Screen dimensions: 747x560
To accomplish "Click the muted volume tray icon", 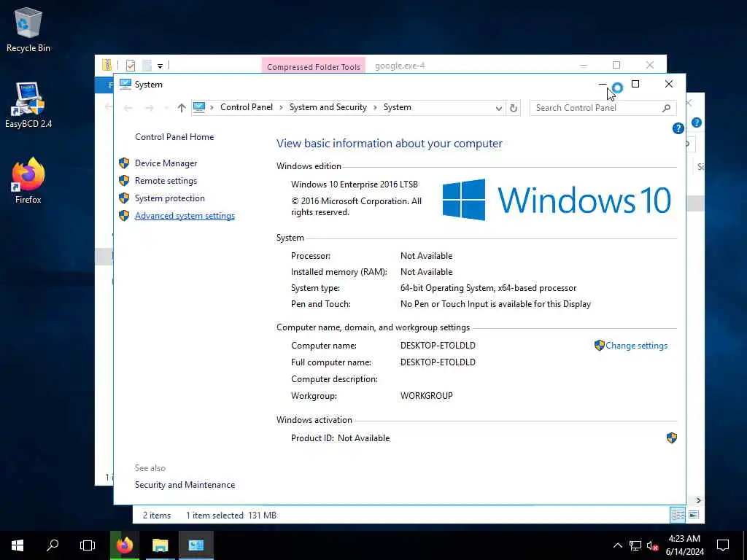I will point(652,545).
